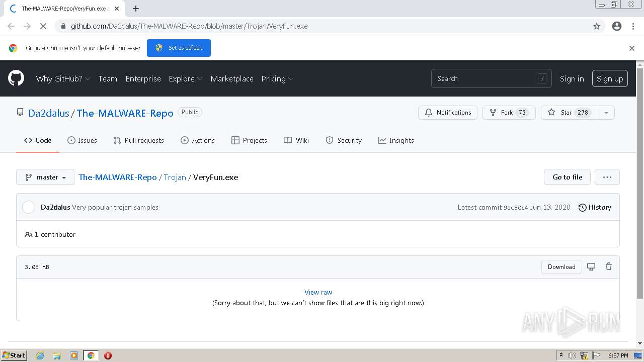This screenshot has height=362, width=644.
Task: Open Chrome's three-dot menu
Action: (x=633, y=26)
